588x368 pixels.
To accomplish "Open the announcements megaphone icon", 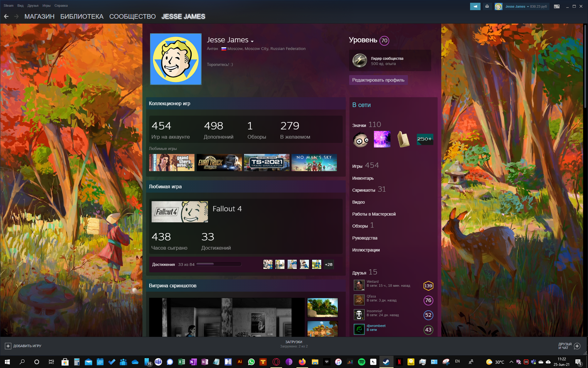I will click(475, 6).
